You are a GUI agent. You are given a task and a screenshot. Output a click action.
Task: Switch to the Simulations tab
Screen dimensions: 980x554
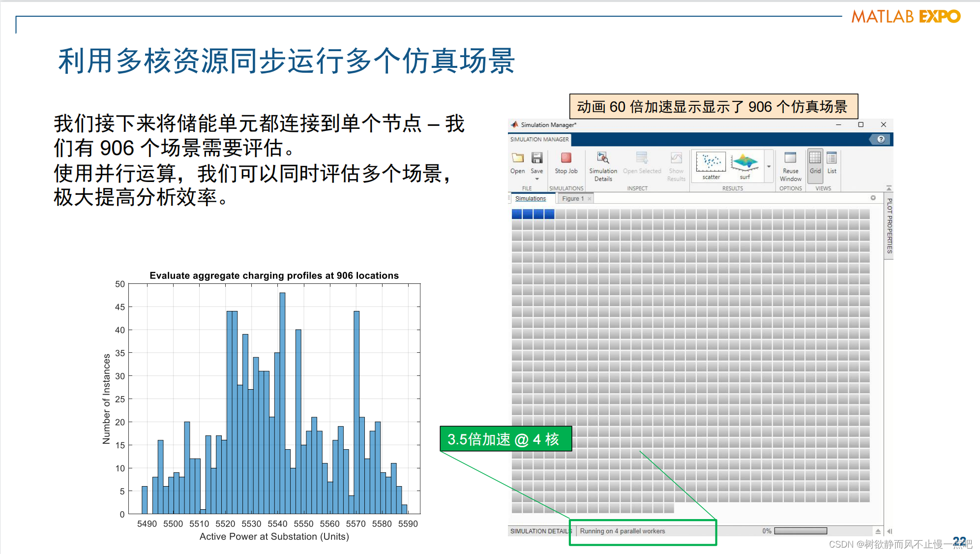pyautogui.click(x=531, y=199)
